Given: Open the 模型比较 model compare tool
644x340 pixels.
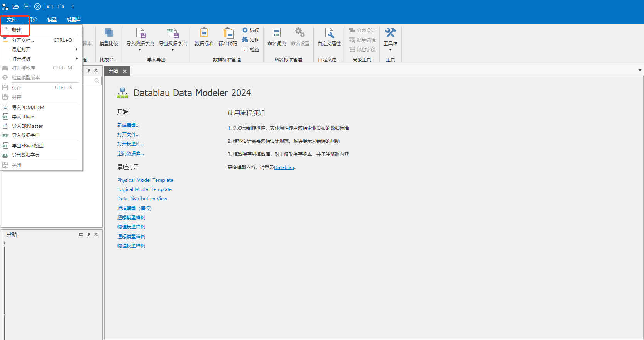Looking at the screenshot, I should click(109, 37).
